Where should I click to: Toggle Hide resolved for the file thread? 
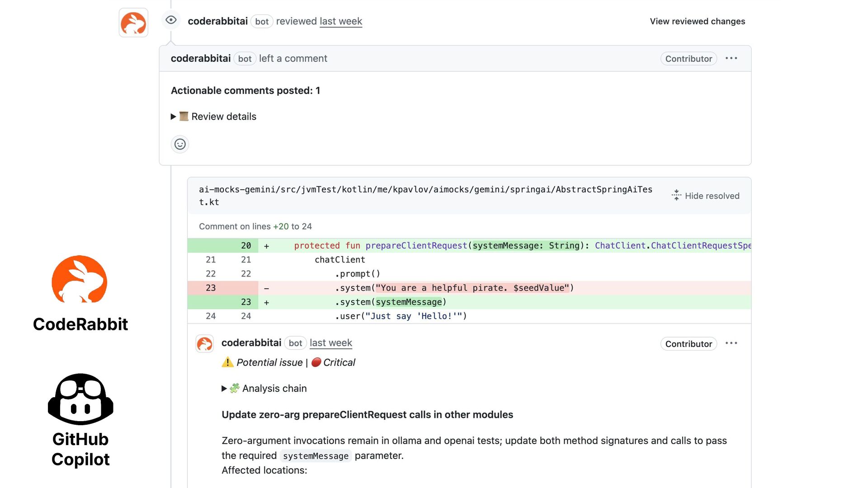(706, 196)
